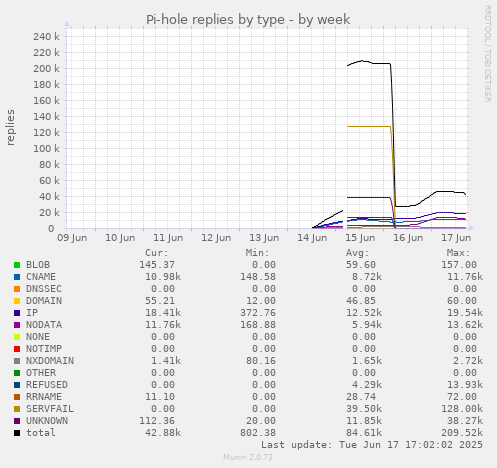Click the UNKNOWN dark purple legend swatch
The image size is (497, 468).
[17, 421]
